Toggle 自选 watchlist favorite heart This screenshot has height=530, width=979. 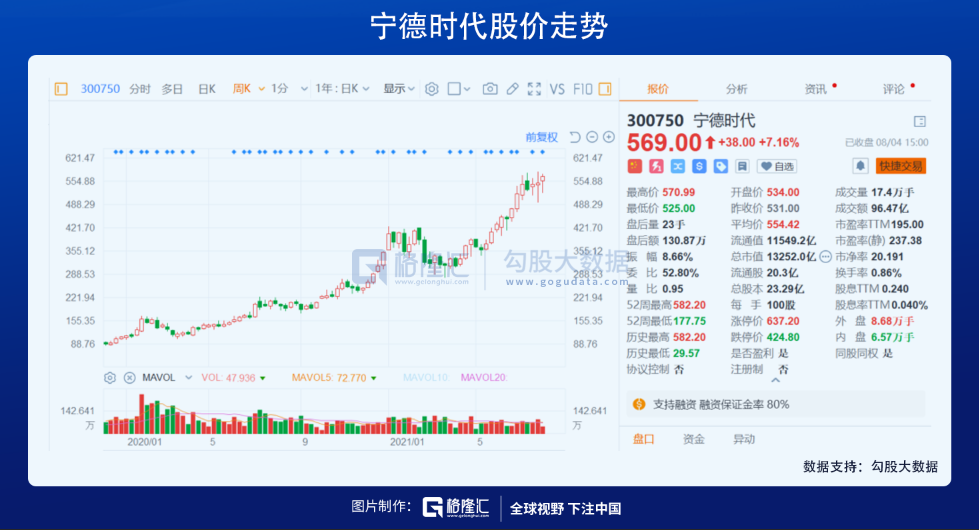(777, 166)
